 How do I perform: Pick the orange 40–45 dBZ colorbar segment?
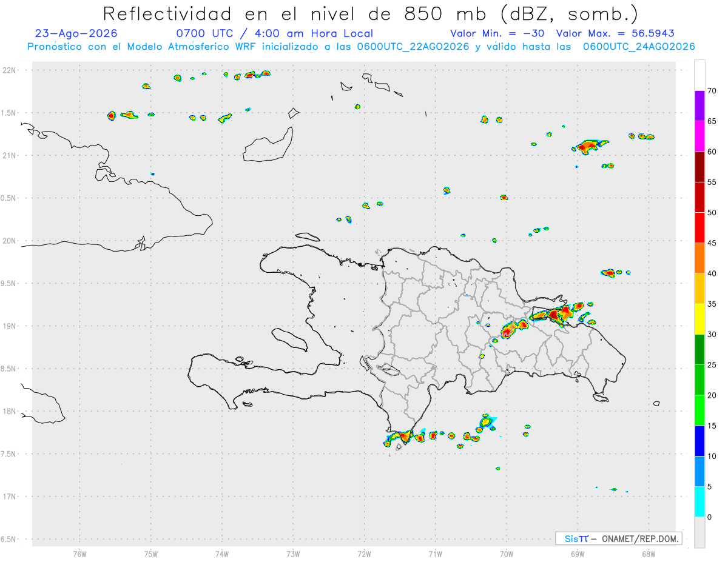[x=699, y=258]
